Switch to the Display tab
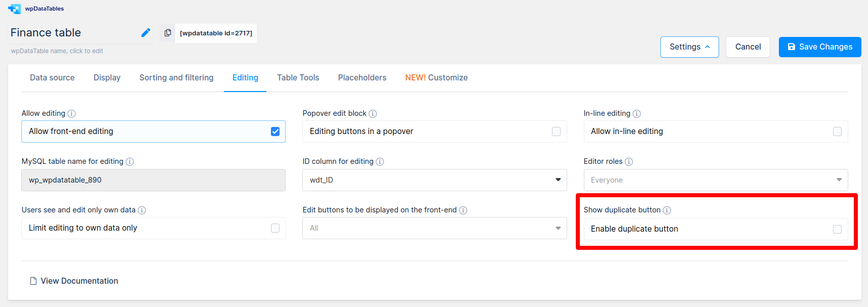Viewport: 868px width, 307px height. tap(107, 78)
